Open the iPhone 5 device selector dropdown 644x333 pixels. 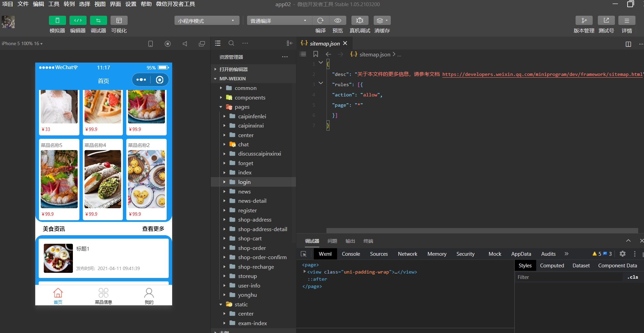(22, 43)
